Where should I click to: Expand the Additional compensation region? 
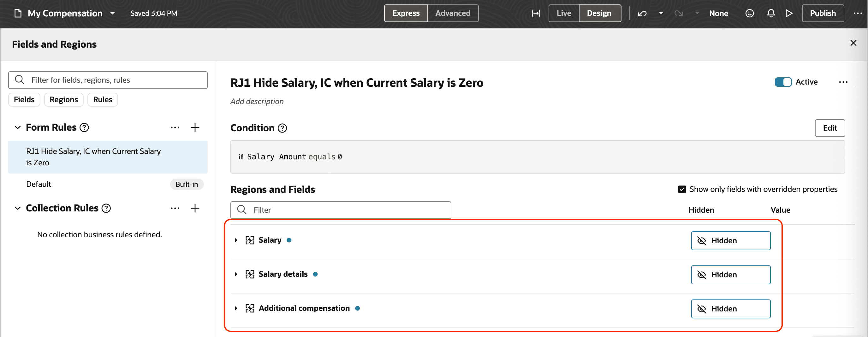point(235,308)
